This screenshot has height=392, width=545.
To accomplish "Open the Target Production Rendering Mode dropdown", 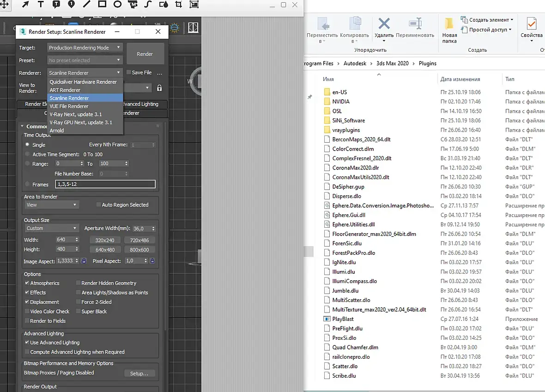I will 85,48.
